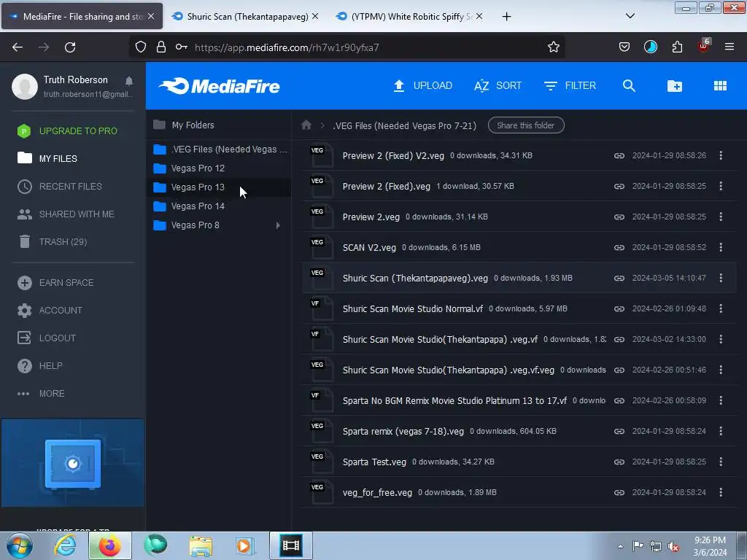
Task: Open options menu for Preview 2 (Fixed) V2.veg
Action: 721,156
